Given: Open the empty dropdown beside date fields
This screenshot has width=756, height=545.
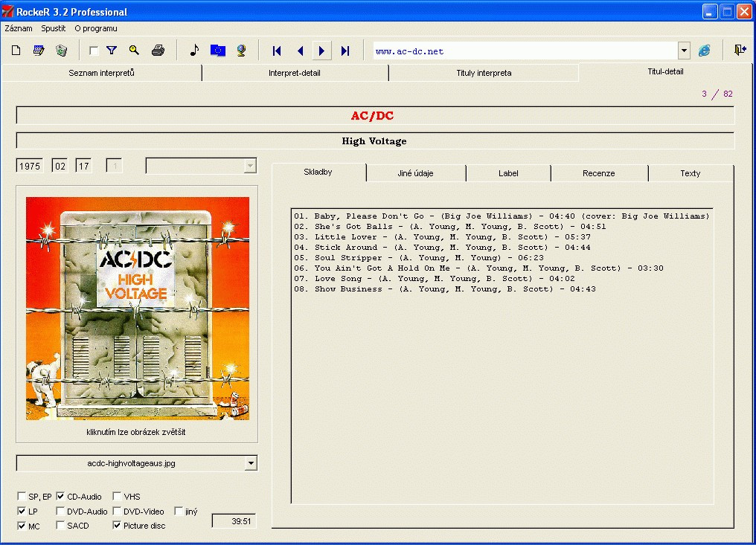Looking at the screenshot, I should pos(202,166).
